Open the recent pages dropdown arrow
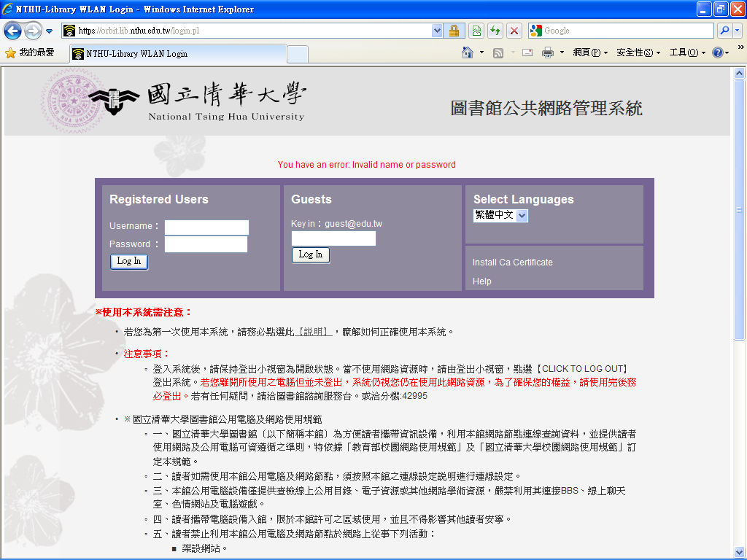 pyautogui.click(x=49, y=31)
